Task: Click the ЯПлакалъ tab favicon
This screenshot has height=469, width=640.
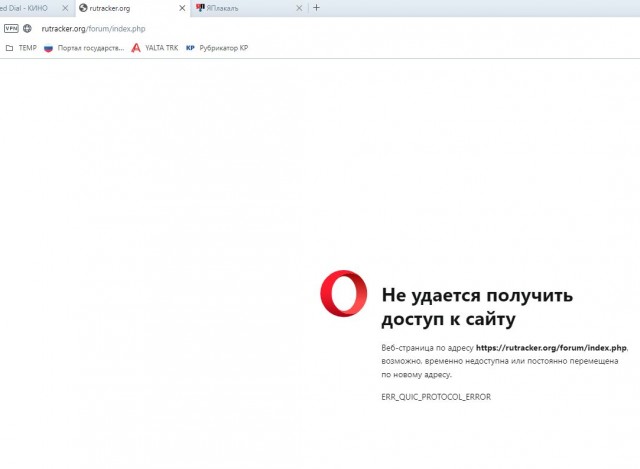Action: click(x=200, y=8)
